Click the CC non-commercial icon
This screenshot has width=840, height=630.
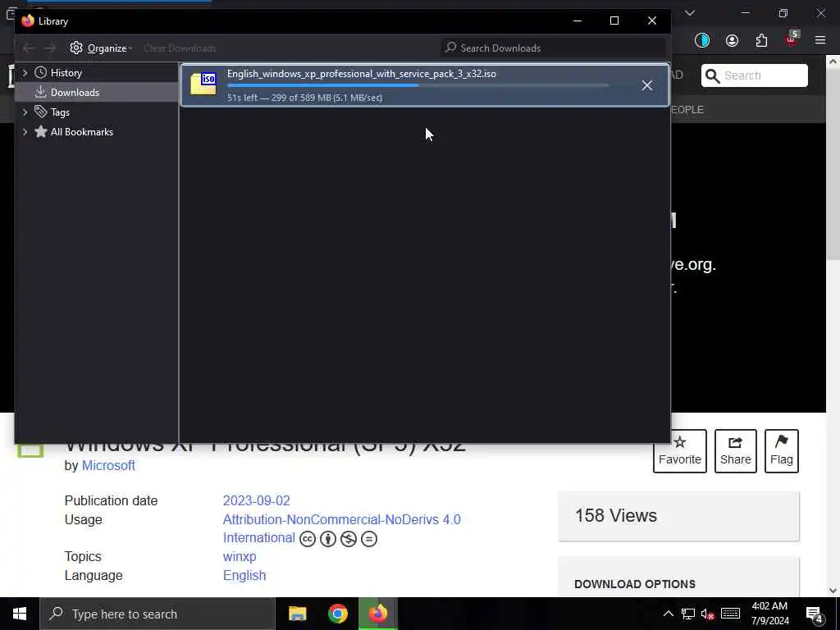coord(348,539)
